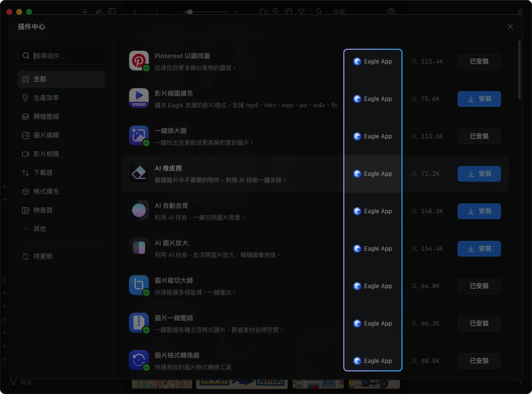The width and height of the screenshot is (532, 394).
Task: Click the thumbnail zoom slider in toolbar
Action: pyautogui.click(x=205, y=12)
